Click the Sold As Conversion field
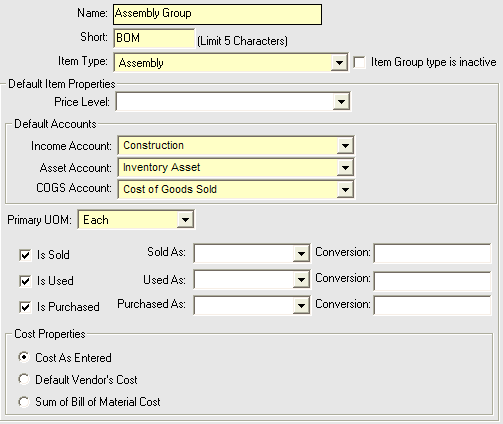The height and width of the screenshot is (424, 503). 432,253
